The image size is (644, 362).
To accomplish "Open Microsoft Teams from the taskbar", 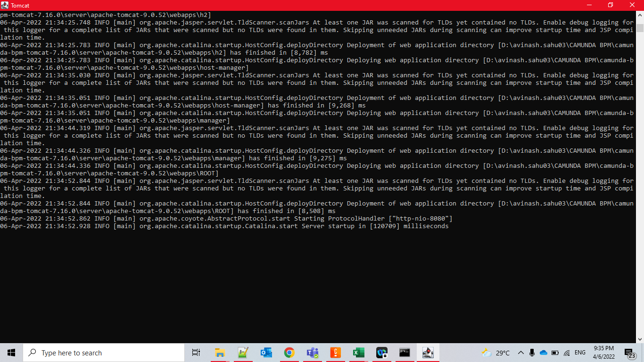I will 312,353.
